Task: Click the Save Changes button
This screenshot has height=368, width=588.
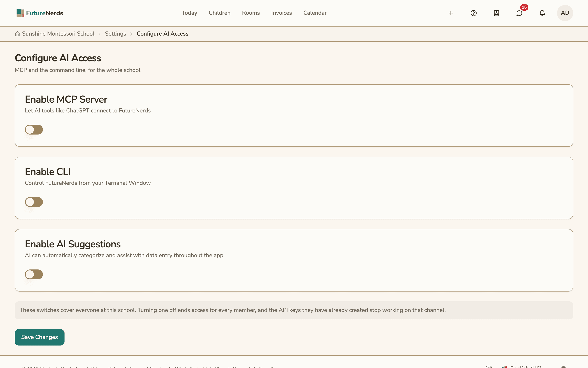Action: click(40, 337)
